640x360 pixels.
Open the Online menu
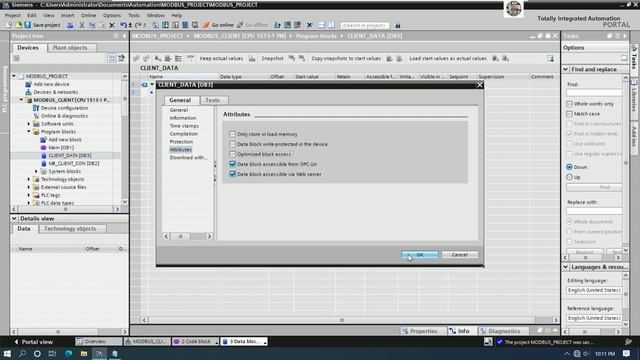[x=88, y=15]
